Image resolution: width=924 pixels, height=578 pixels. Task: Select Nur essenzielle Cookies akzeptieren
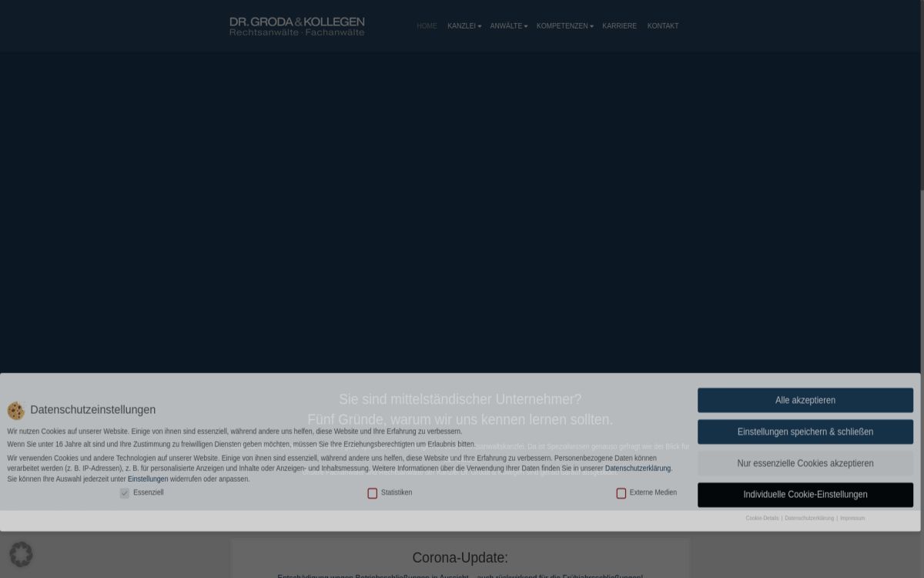click(x=805, y=463)
